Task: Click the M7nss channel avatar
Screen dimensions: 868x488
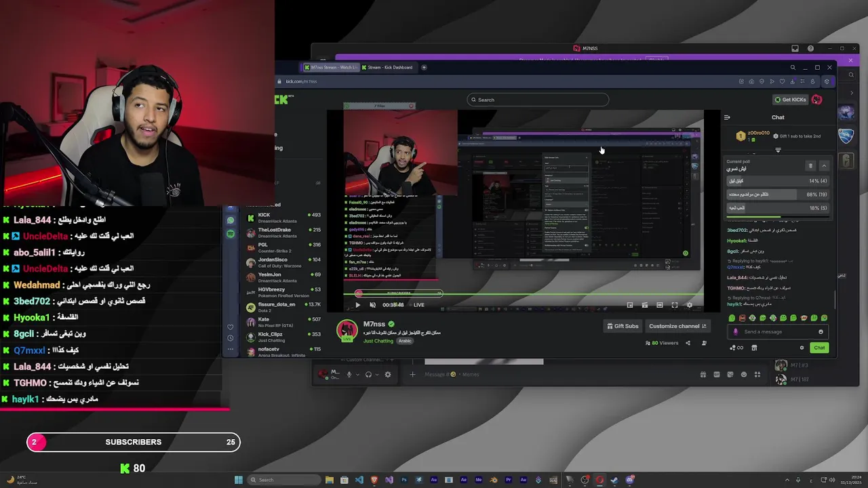Action: pos(347,331)
